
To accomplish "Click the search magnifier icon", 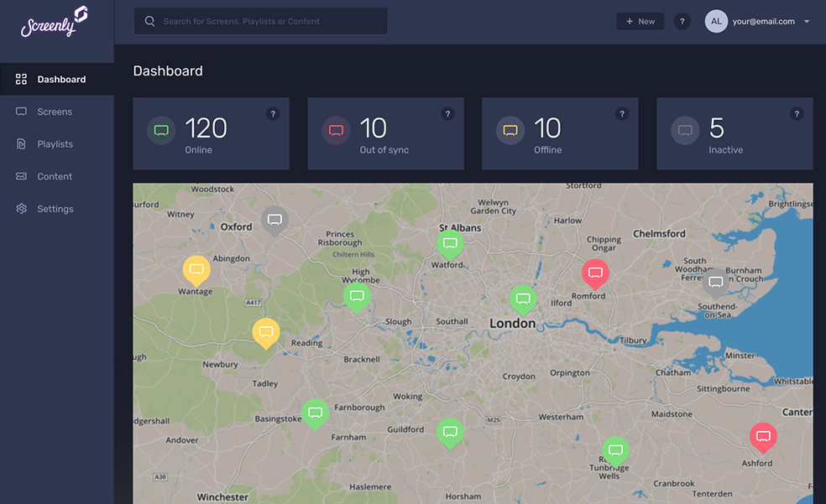I will coord(149,20).
